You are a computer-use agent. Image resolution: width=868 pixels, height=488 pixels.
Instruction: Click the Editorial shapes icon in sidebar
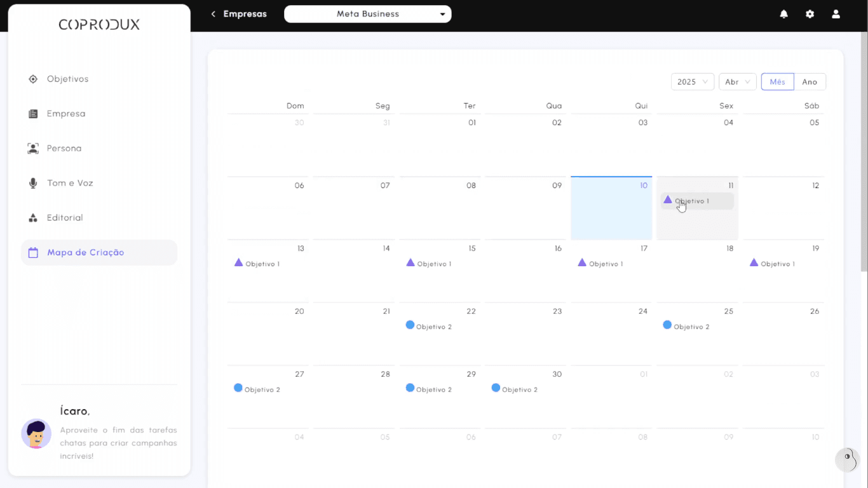pyautogui.click(x=33, y=218)
